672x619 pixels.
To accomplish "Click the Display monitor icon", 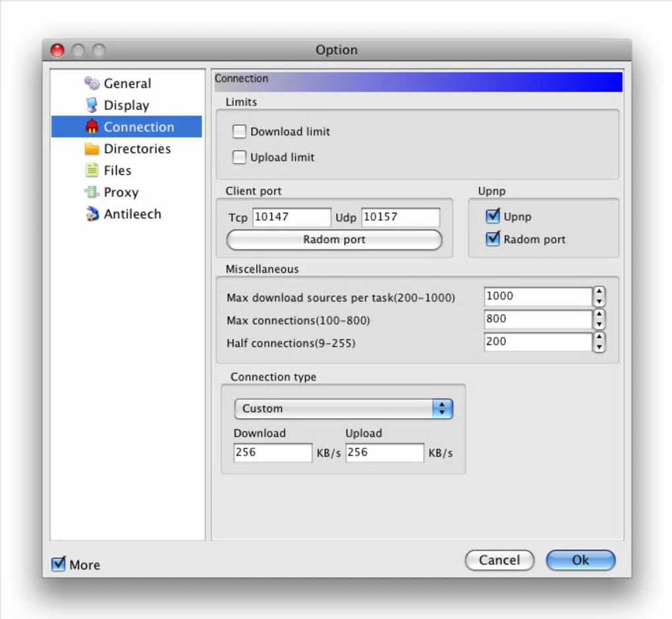I will tap(92, 105).
